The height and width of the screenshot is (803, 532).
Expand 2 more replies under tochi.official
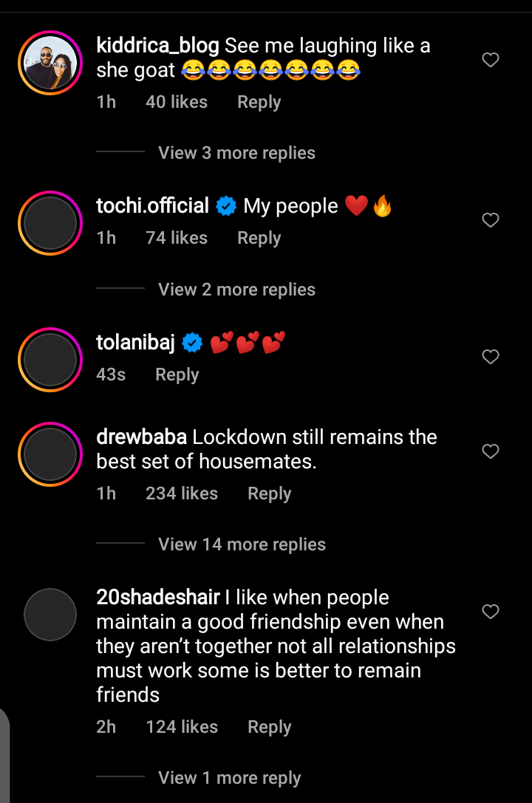[236, 290]
